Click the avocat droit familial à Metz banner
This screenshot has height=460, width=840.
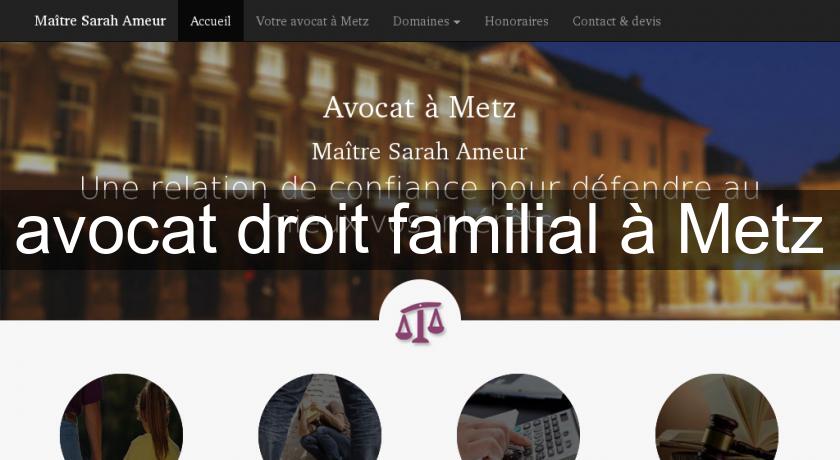pyautogui.click(x=420, y=229)
